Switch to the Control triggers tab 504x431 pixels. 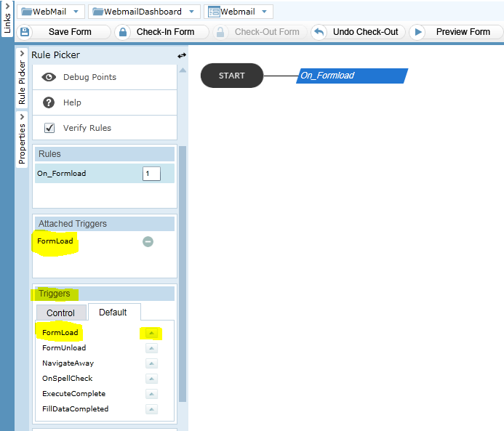coord(61,313)
